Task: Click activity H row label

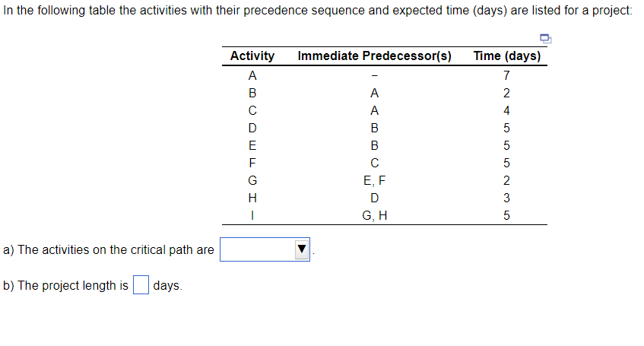Action: (252, 198)
